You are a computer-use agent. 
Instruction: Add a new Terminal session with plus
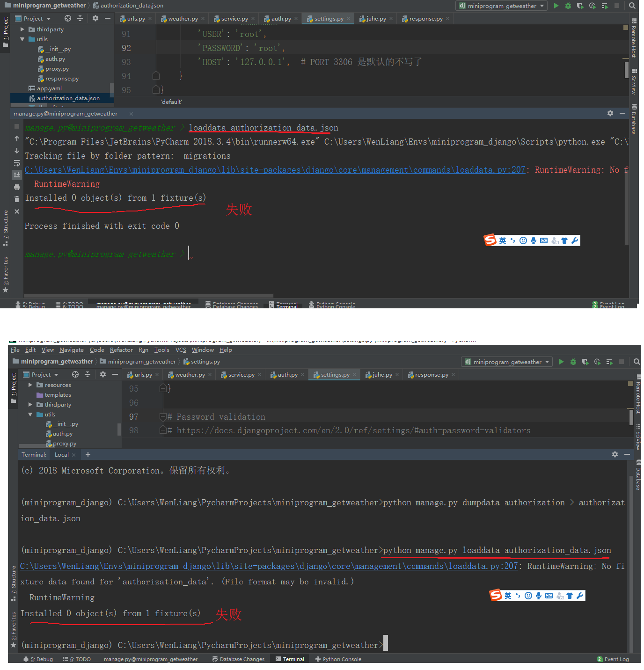point(88,454)
